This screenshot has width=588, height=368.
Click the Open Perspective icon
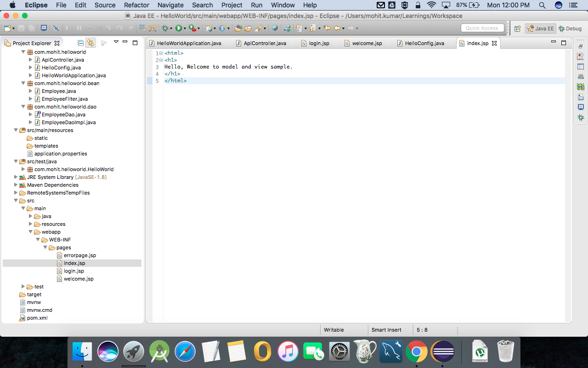[x=517, y=28]
